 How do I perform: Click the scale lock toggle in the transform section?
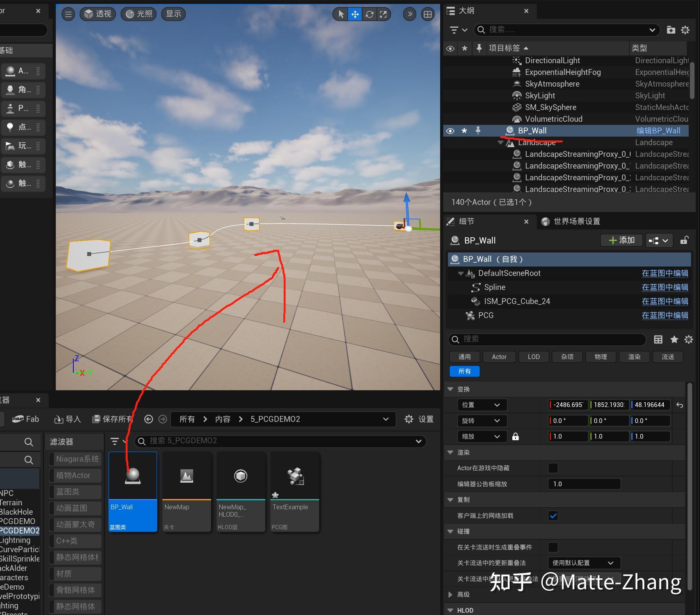pyautogui.click(x=515, y=436)
